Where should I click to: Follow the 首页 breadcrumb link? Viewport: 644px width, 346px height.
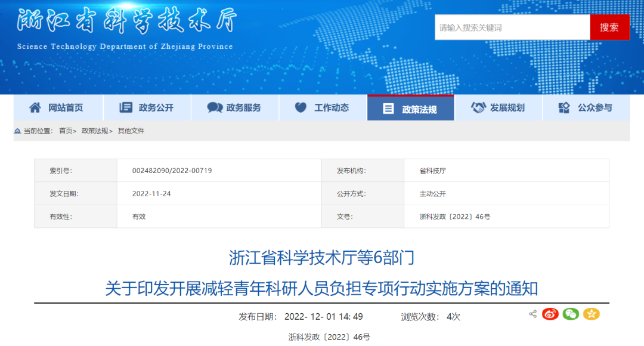click(x=66, y=131)
